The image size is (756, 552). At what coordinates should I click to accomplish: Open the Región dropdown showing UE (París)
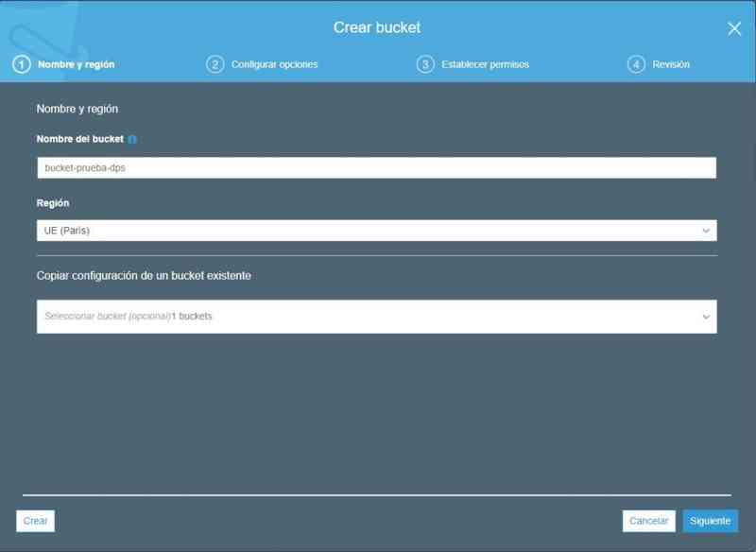(376, 231)
